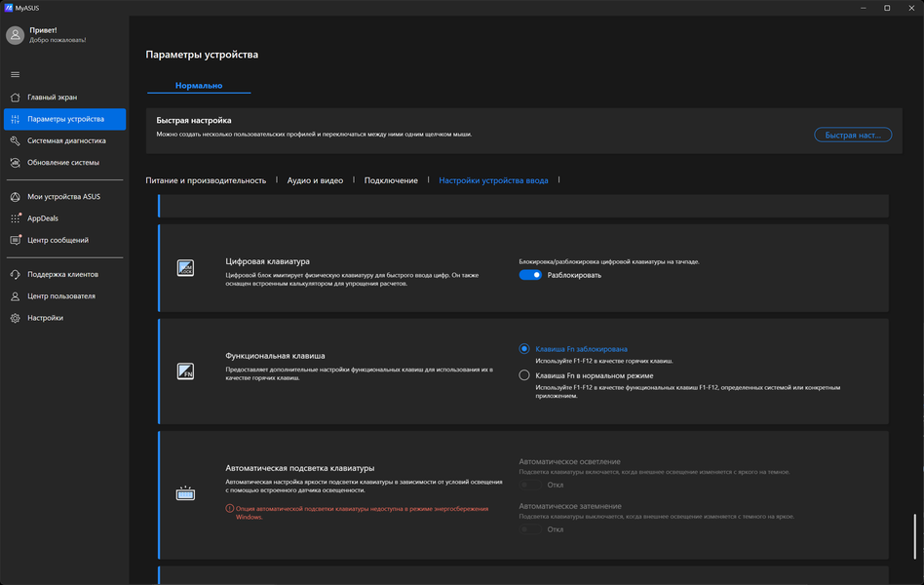Click the Автоматическая подсветка клавиатуры heading
Viewport: 924px width, 585px height.
pos(300,468)
